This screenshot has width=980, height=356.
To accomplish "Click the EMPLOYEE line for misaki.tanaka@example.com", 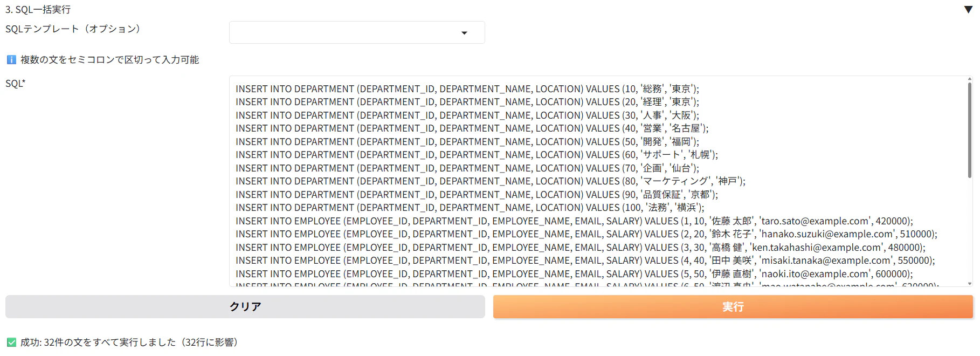I will tap(585, 261).
